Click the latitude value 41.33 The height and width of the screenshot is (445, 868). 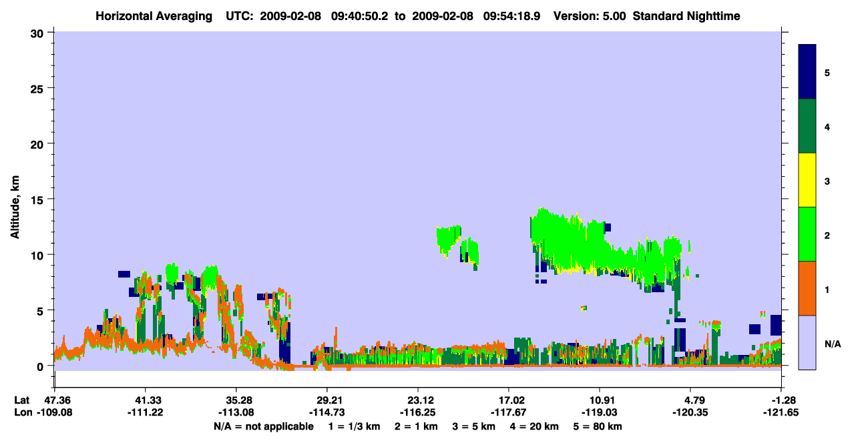coord(145,400)
